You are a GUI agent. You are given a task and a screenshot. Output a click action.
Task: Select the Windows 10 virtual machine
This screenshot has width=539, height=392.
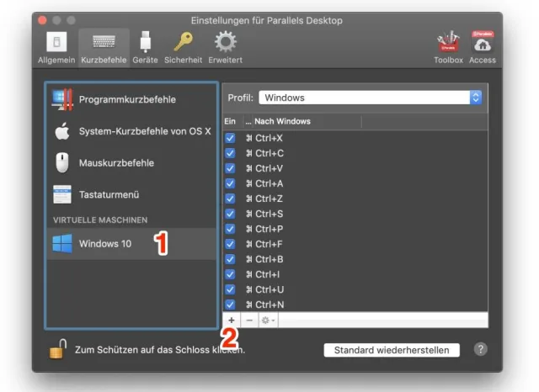pyautogui.click(x=131, y=244)
